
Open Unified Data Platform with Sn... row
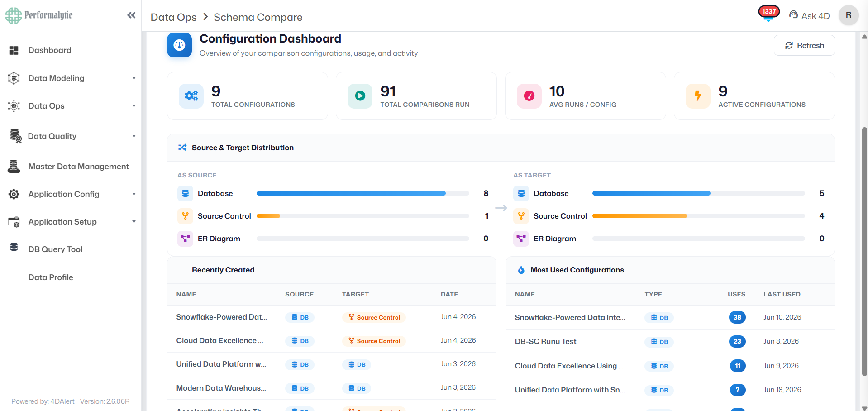[570, 390]
